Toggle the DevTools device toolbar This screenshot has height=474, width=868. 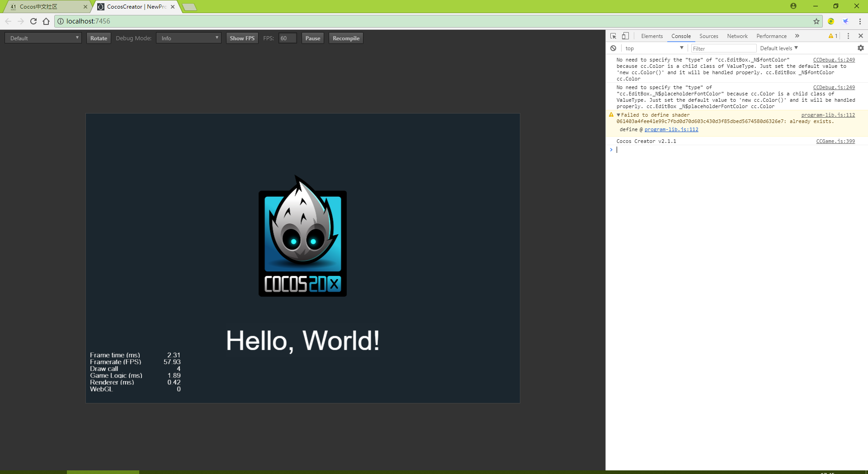(x=625, y=36)
